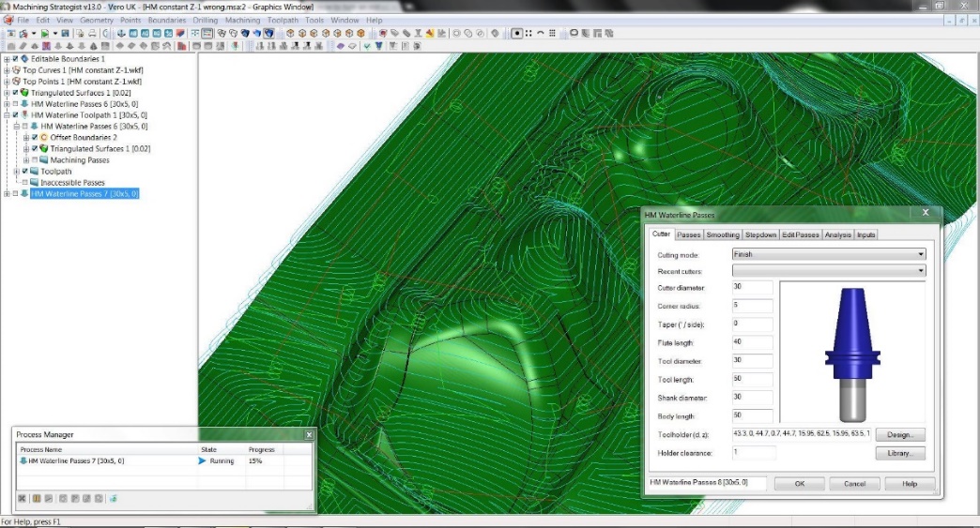The width and height of the screenshot is (980, 528).
Task: Click the HM Waterline Passes 7 tree node icon
Action: tap(25, 193)
